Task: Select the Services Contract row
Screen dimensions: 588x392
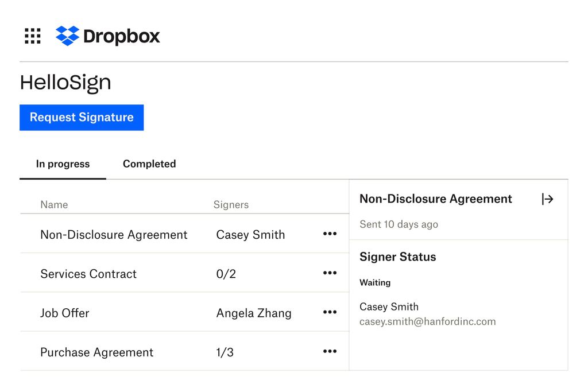Action: pos(88,274)
